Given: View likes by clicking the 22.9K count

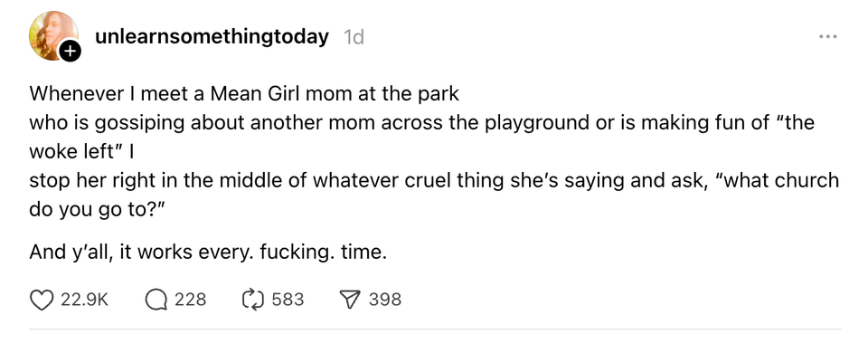Looking at the screenshot, I should [x=84, y=300].
